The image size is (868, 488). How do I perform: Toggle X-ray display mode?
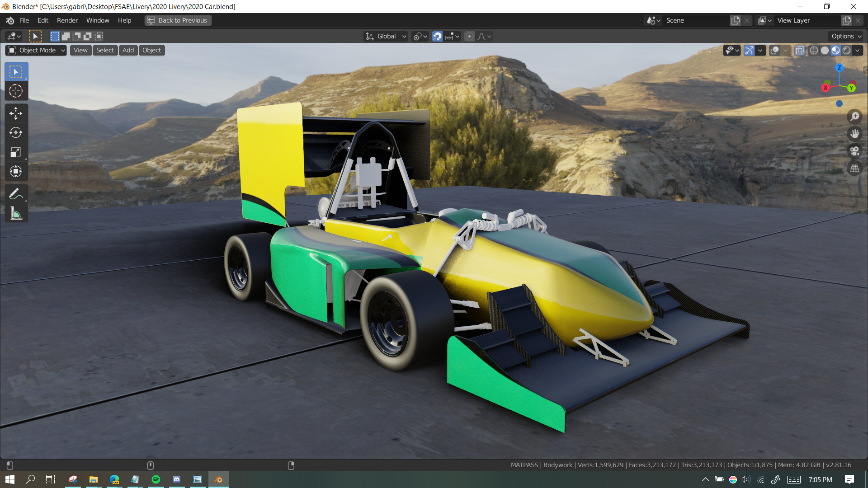tap(800, 51)
